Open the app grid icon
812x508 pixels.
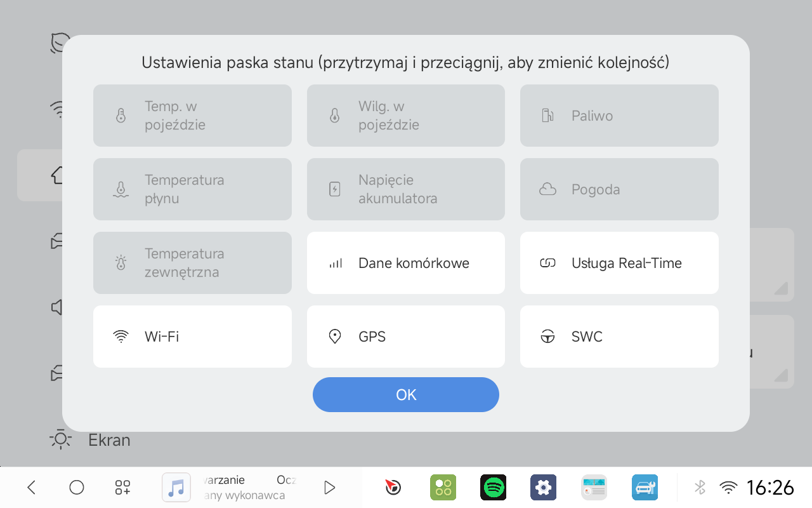coord(122,488)
